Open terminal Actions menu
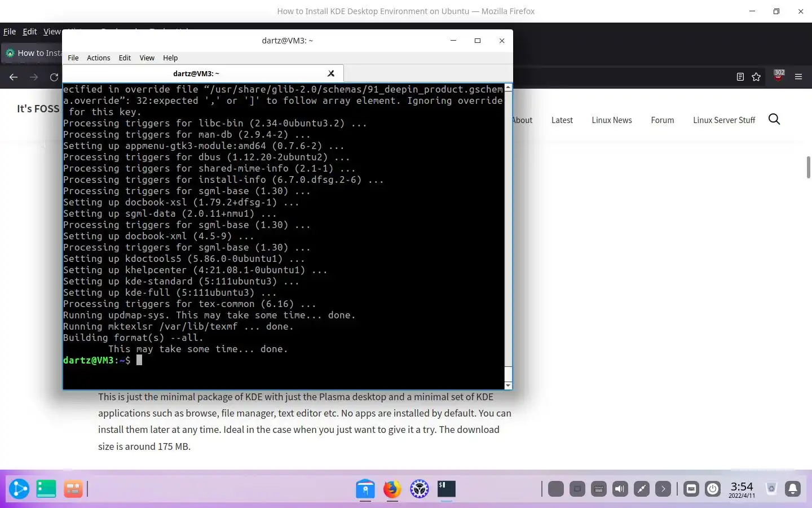The image size is (812, 508). pyautogui.click(x=99, y=58)
